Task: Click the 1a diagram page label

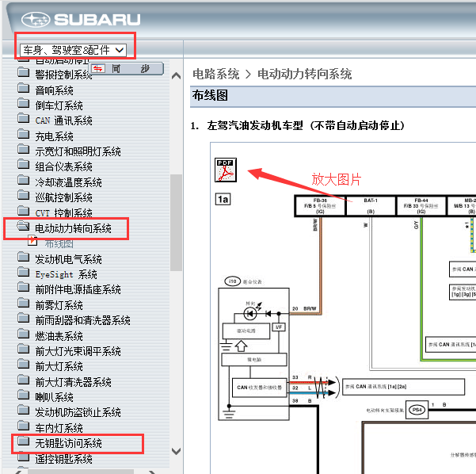Action: coord(223,199)
